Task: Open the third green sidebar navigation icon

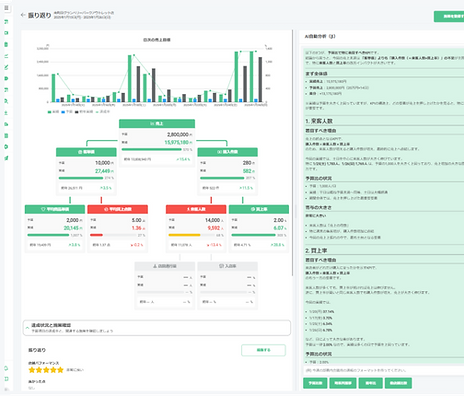Action: coord(6,44)
